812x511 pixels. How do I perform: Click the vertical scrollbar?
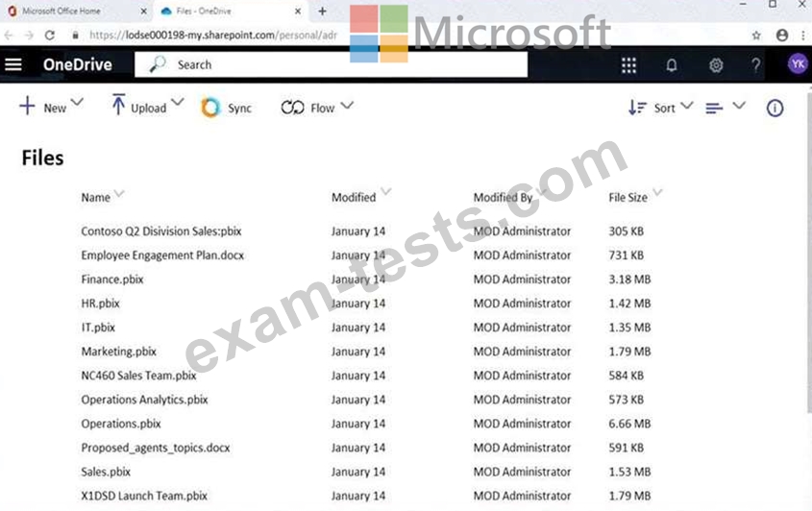[809, 251]
